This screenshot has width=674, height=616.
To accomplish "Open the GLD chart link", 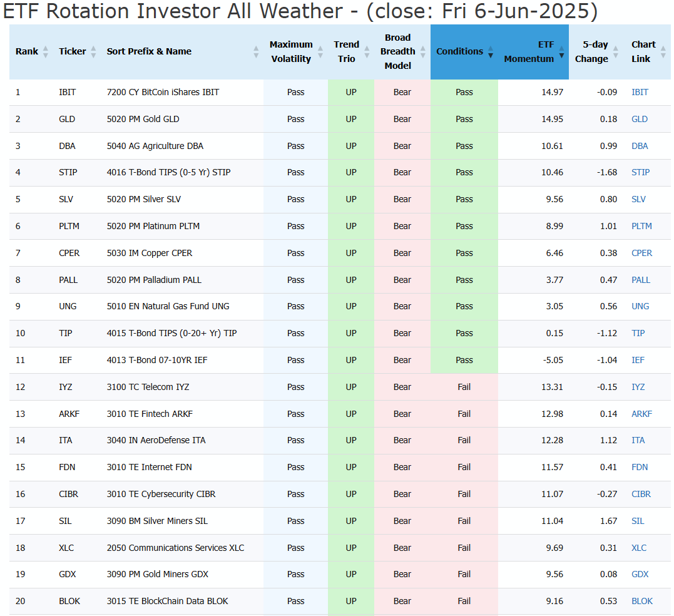I will pyautogui.click(x=639, y=119).
